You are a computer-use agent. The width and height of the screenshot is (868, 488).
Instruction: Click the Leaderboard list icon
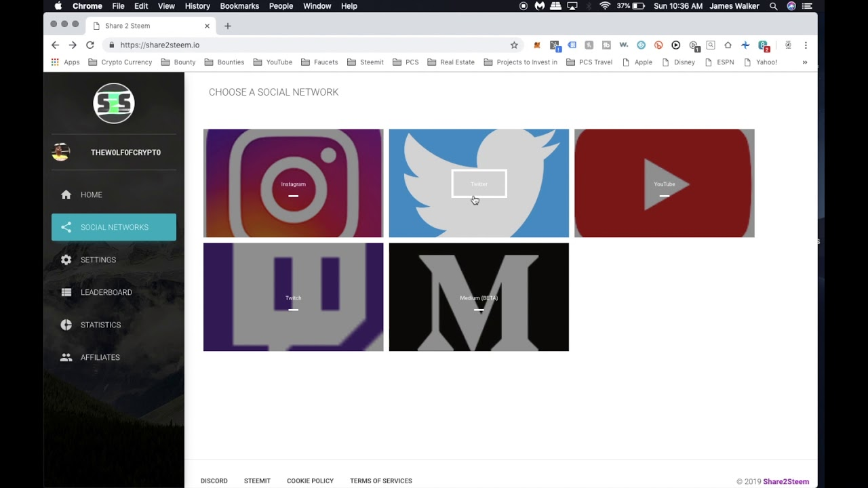66,292
